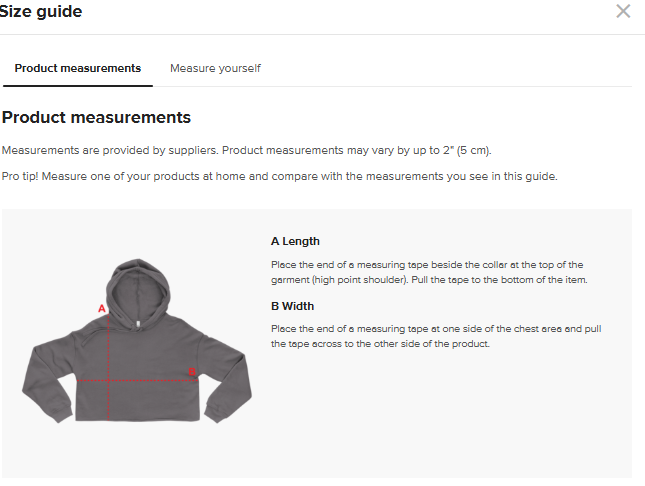Close the Size guide dialog
Image resolution: width=645 pixels, height=486 pixels.
[623, 12]
